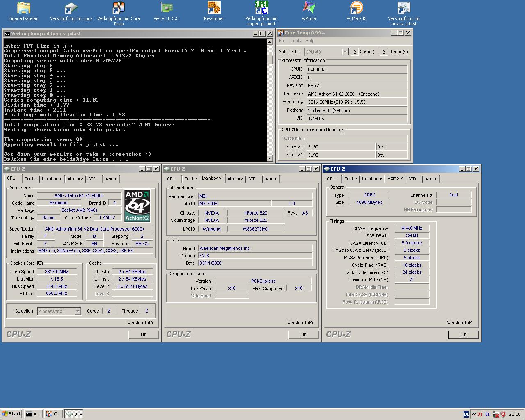Switch to Cache tab in first CPU-Z

point(31,179)
